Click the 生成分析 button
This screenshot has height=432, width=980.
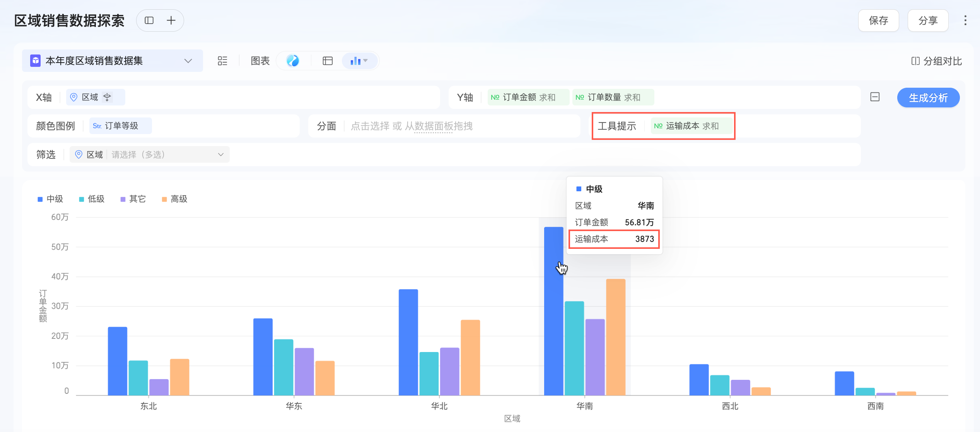coord(928,98)
